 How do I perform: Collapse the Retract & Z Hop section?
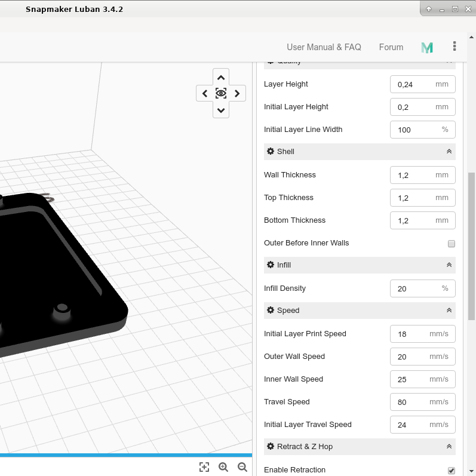pos(449,447)
